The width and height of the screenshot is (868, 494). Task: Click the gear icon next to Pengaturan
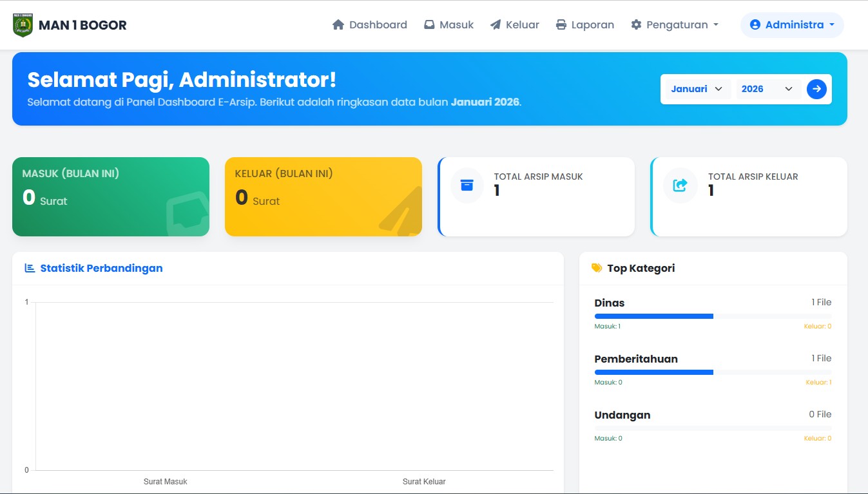tap(636, 25)
